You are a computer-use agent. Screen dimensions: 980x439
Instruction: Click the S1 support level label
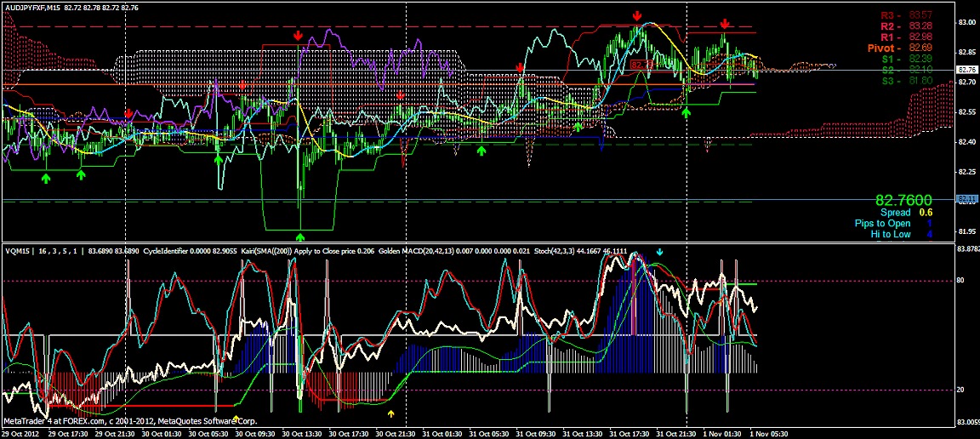[888, 60]
